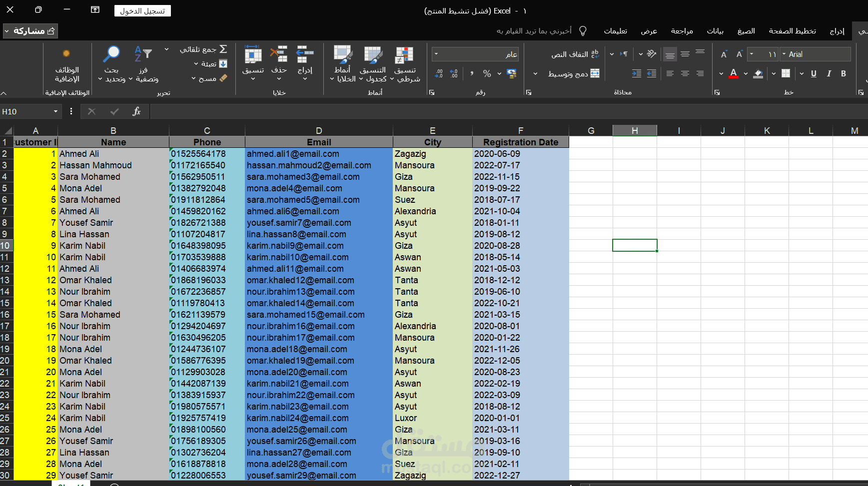This screenshot has width=868, height=486.
Task: Click the decrease font size icon
Action: [x=724, y=54]
